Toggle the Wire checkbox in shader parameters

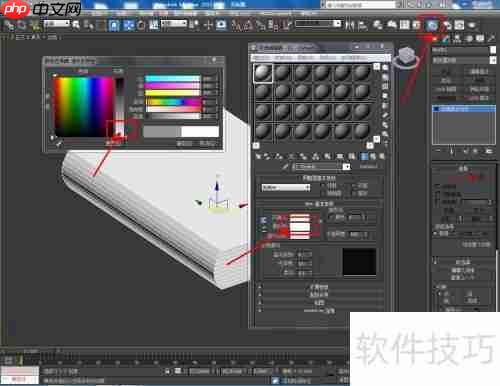click(323, 185)
